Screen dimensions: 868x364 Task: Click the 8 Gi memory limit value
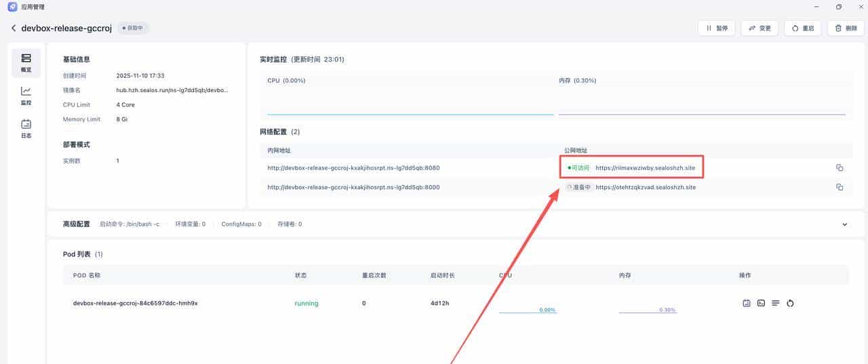click(122, 119)
